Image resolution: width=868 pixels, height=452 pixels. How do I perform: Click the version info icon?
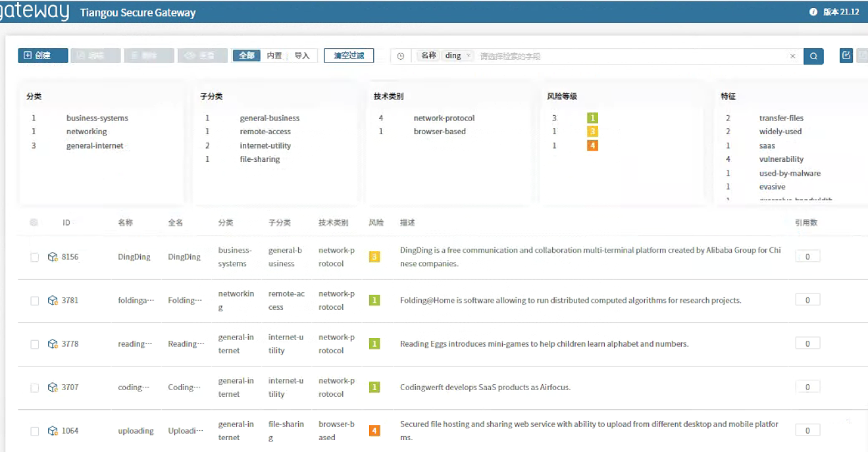pyautogui.click(x=813, y=12)
